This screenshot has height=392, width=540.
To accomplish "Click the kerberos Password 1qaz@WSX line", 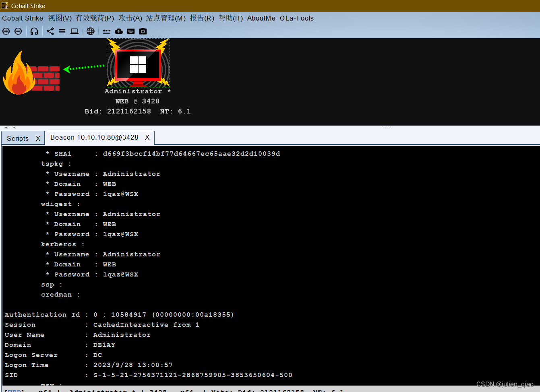I will (92, 274).
